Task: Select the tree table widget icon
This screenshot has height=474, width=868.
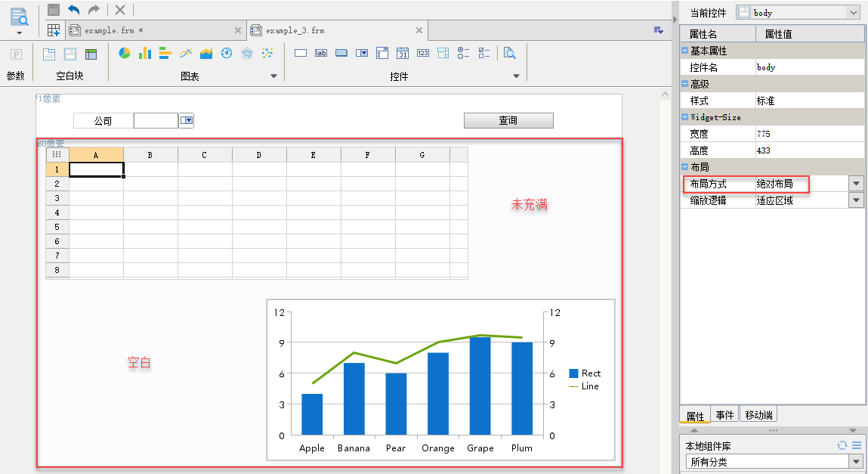Action: (x=443, y=53)
